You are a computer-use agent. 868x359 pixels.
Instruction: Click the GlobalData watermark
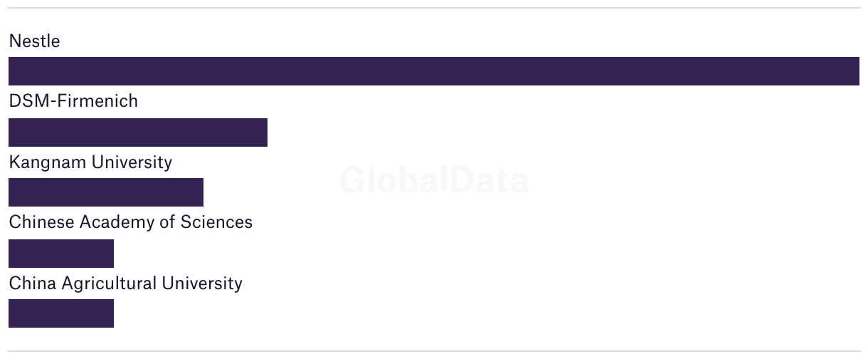point(434,180)
